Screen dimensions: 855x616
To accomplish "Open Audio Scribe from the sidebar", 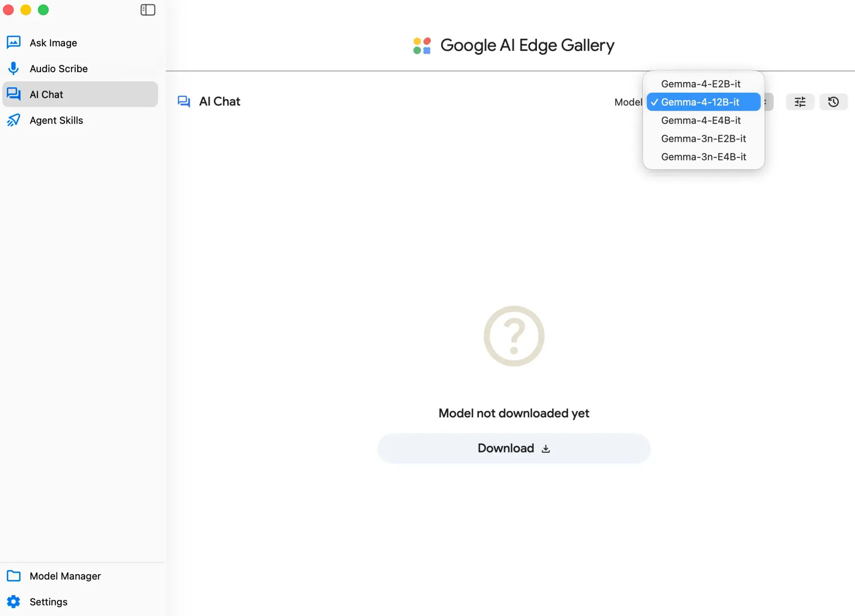I will [80, 68].
